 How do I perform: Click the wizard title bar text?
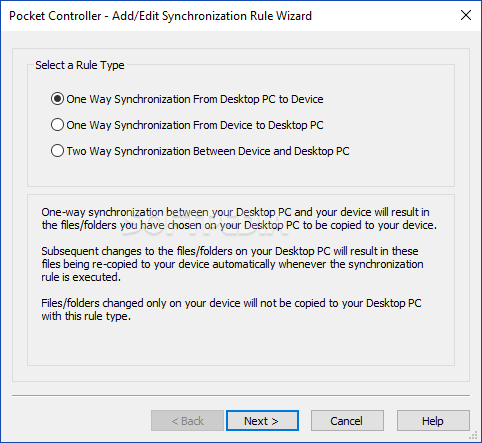pyautogui.click(x=160, y=16)
